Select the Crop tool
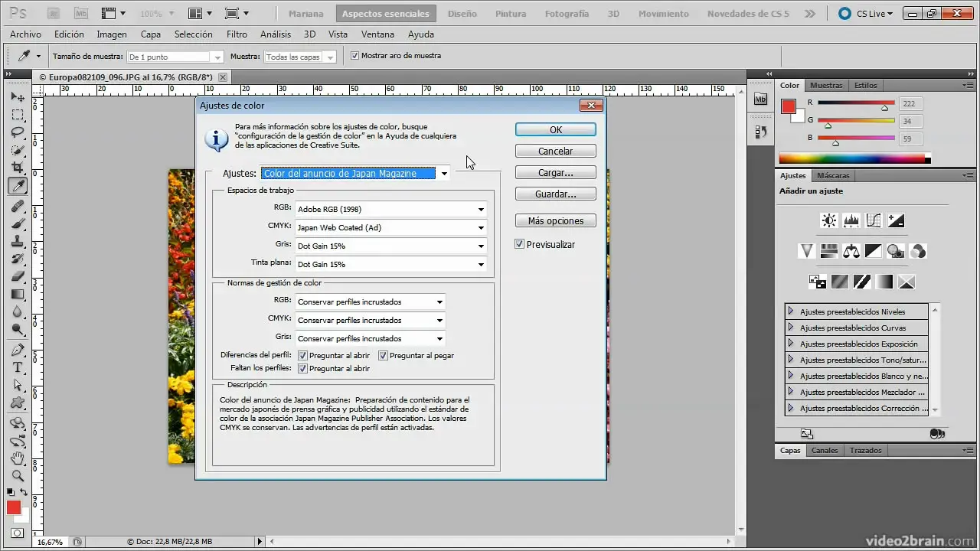 17,168
